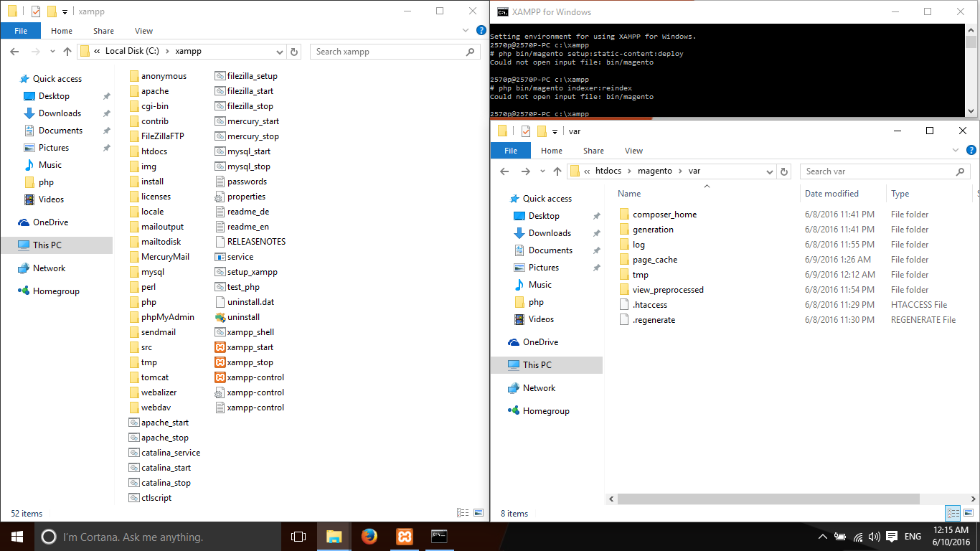Open the File tab in xampp window
Screen dimensions: 980x551
pos(21,31)
